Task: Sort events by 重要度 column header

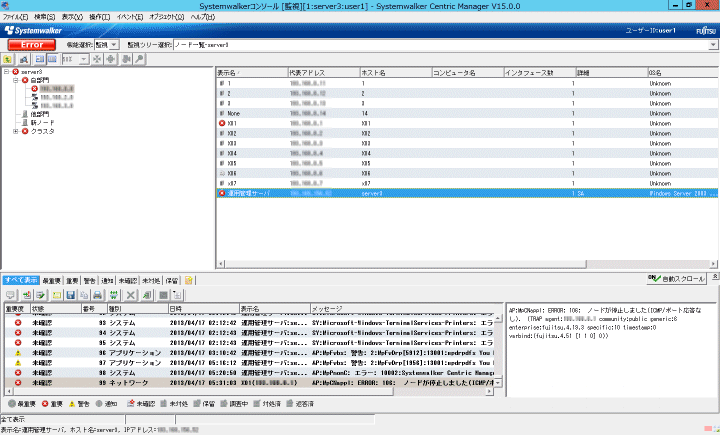Action: click(x=17, y=309)
